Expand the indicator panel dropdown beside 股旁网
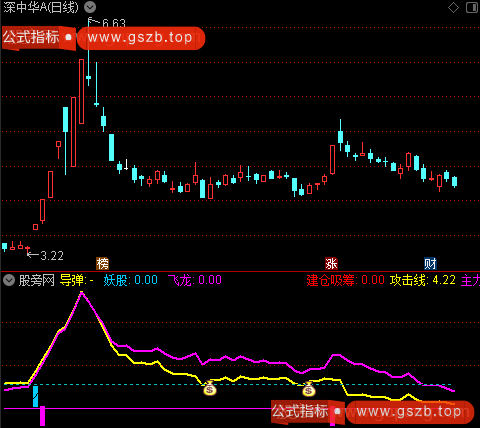The width and height of the screenshot is (480, 428). click(x=9, y=280)
